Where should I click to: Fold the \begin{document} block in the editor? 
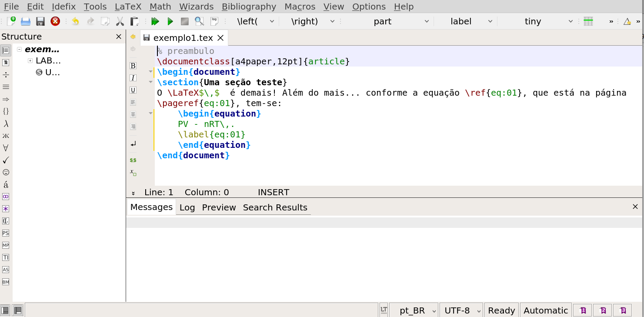coord(150,71)
